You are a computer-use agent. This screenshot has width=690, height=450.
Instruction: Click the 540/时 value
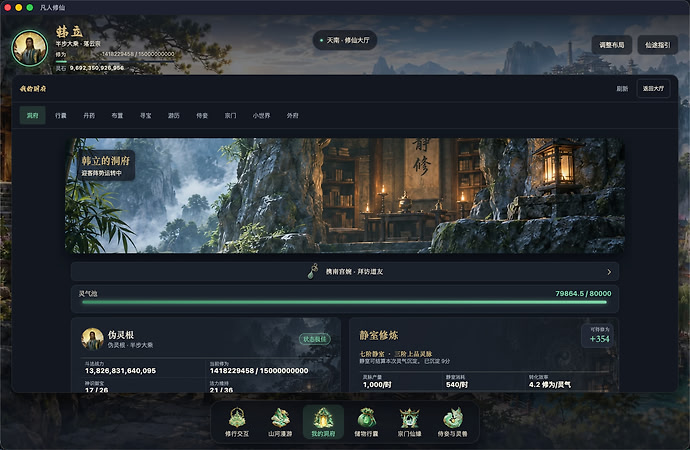coord(457,385)
